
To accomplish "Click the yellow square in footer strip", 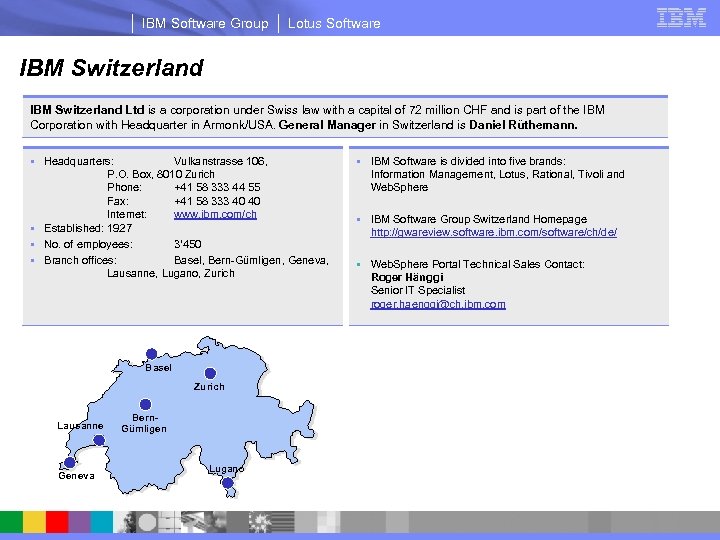I will point(34,522).
